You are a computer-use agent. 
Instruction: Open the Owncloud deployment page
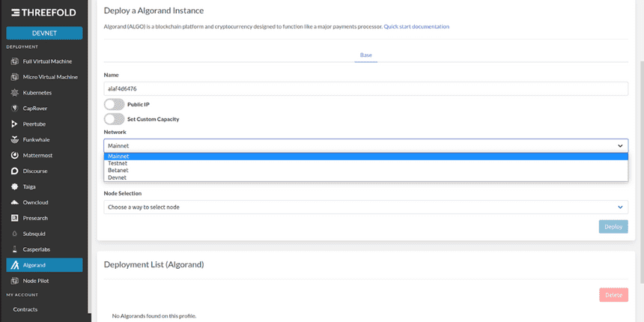pos(44,202)
